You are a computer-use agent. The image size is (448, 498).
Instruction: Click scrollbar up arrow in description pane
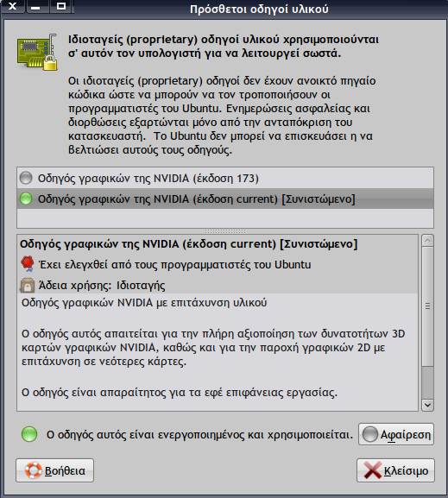tap(427, 241)
